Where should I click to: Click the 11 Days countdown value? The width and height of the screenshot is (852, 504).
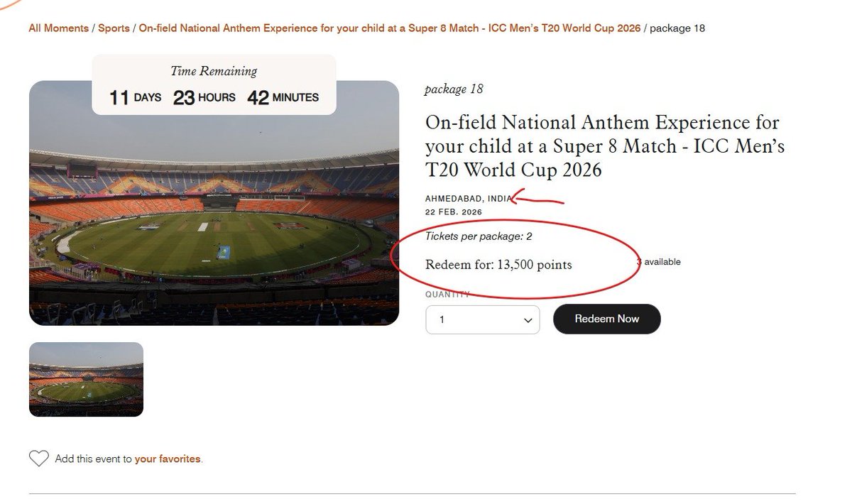[x=135, y=97]
